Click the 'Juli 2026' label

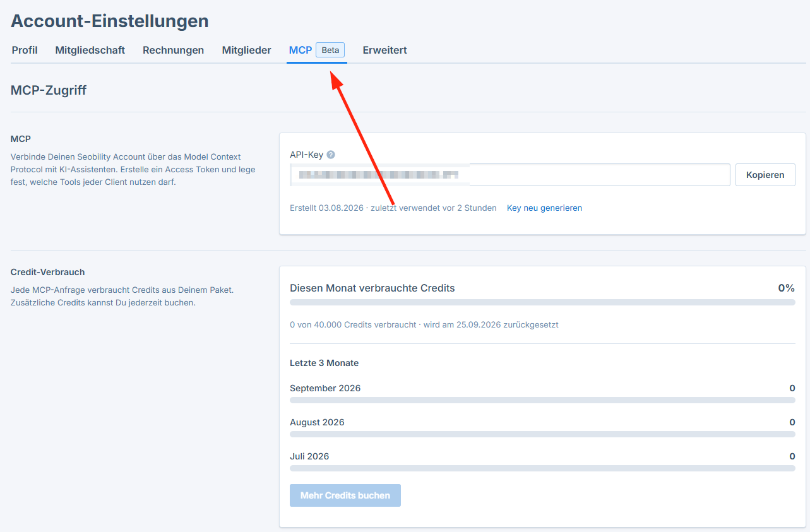coord(309,456)
